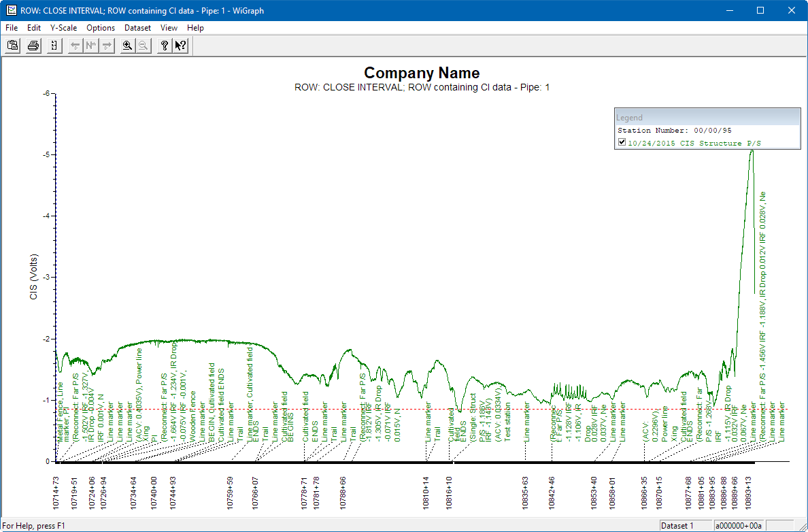808x532 pixels.
Task: Click station label 10858+01 on x-axis
Action: point(611,493)
